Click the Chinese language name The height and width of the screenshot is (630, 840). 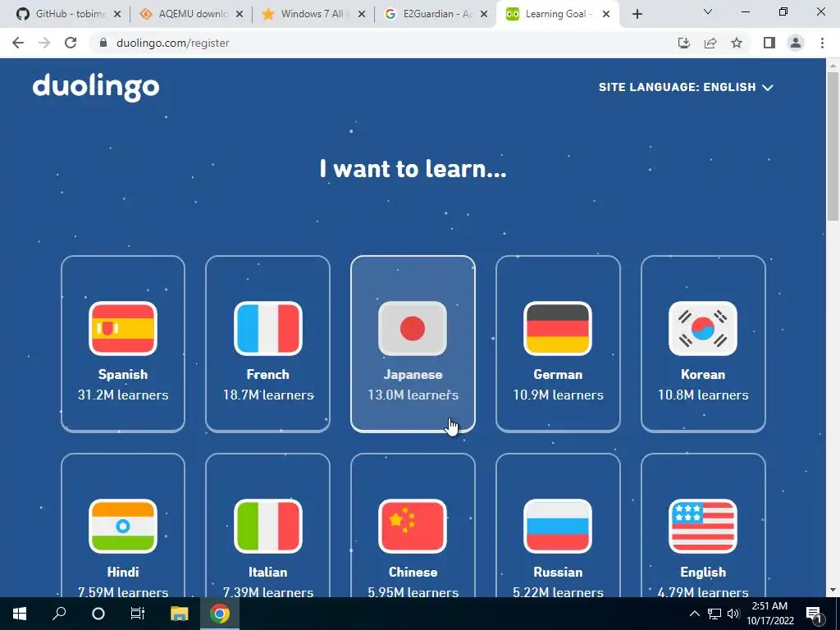click(x=413, y=572)
